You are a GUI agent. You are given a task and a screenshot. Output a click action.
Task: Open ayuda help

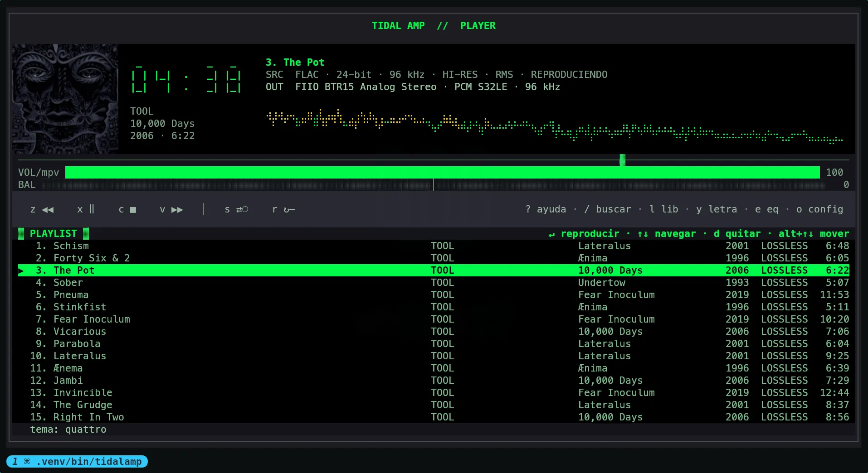[x=546, y=209]
